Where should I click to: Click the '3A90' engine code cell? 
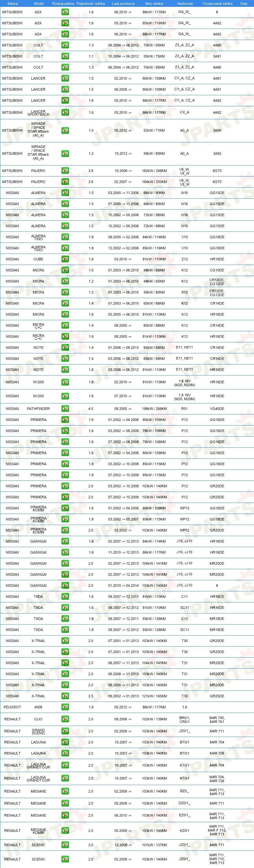(217, 130)
